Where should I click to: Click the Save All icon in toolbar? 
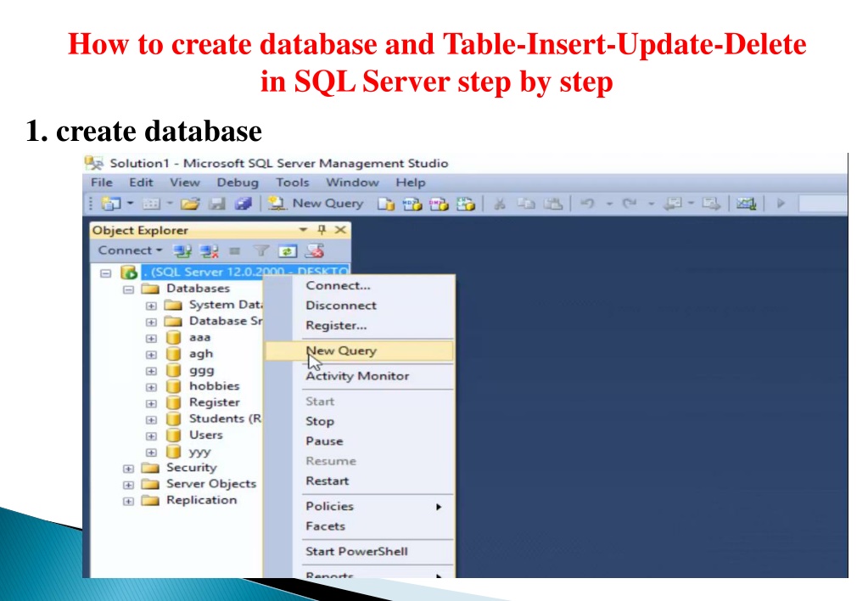[x=243, y=204]
